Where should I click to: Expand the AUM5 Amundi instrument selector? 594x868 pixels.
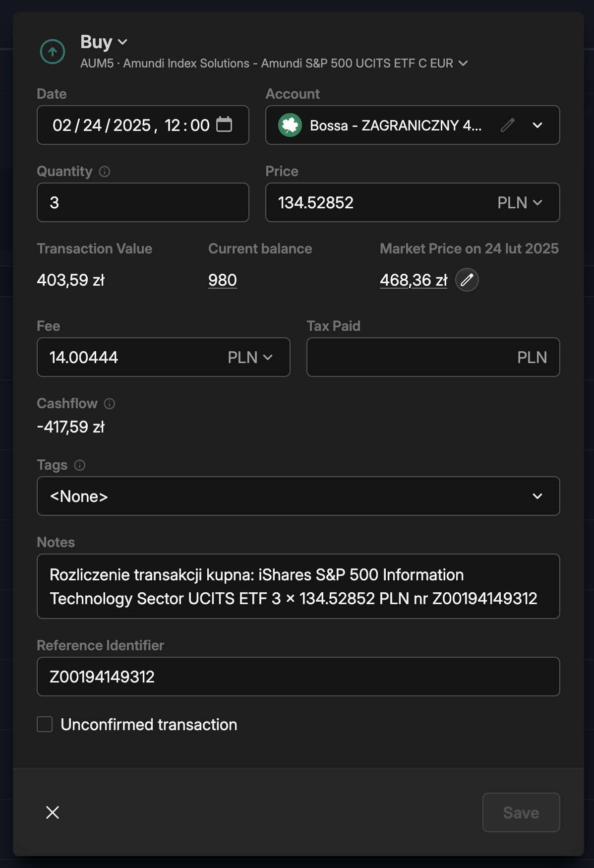tap(274, 63)
